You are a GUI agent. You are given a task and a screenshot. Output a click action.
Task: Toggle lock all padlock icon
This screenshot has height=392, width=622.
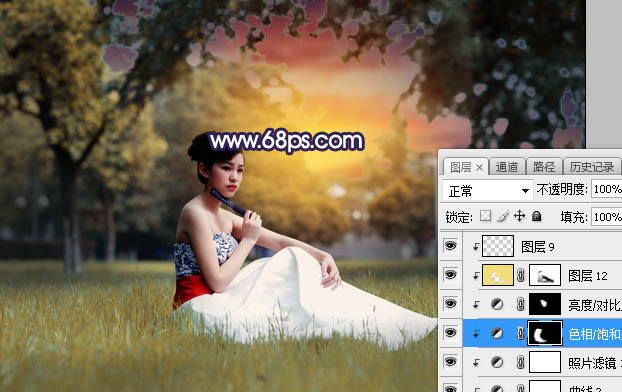[x=536, y=216]
